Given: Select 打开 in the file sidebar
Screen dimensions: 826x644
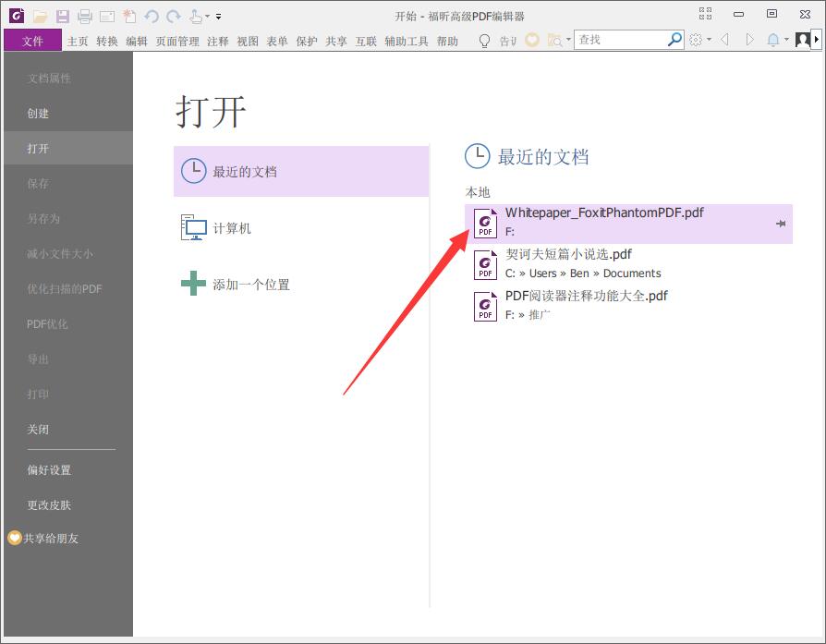Looking at the screenshot, I should click(68, 148).
